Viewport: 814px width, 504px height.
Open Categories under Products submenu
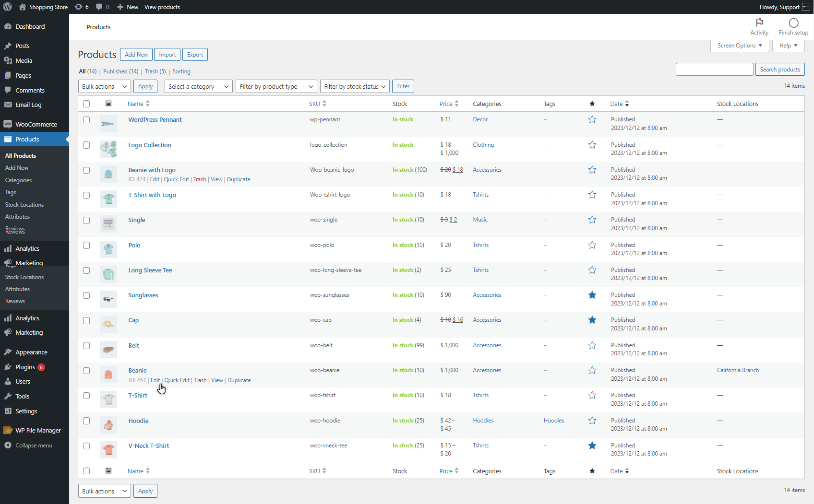tap(18, 180)
